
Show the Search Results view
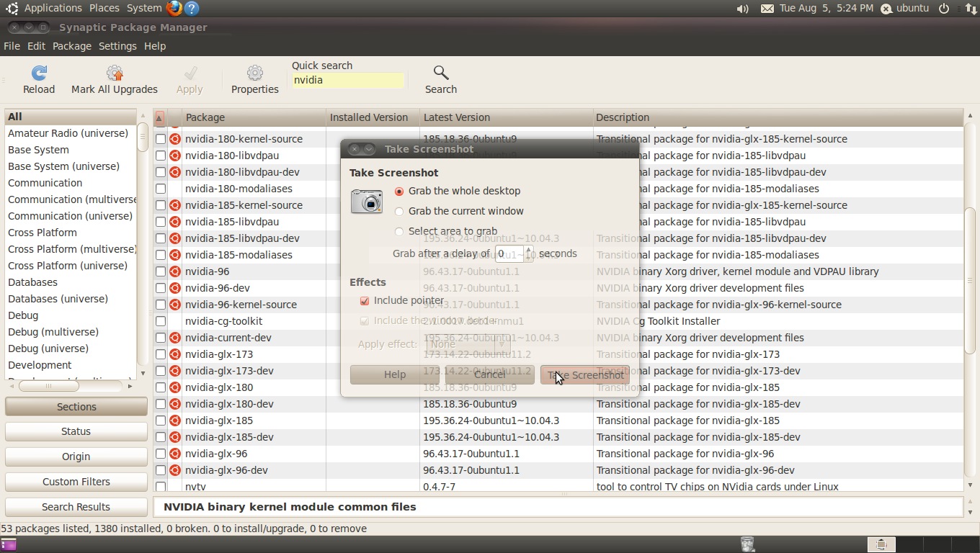tap(76, 507)
